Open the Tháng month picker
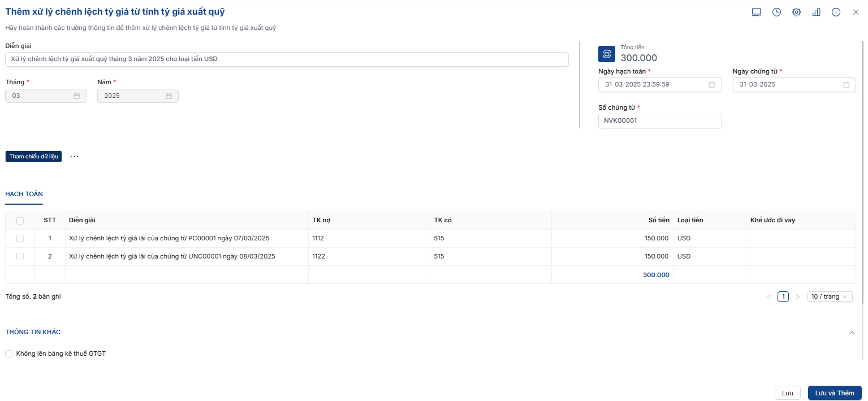868x401 pixels. point(46,96)
